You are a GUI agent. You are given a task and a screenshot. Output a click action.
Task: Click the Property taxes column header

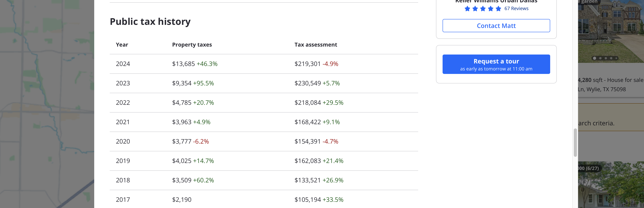pos(192,45)
